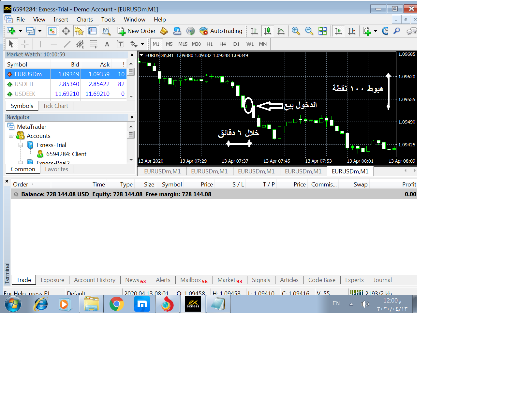Viewport: 532px width, 399px height.
Task: Zoom out the chart
Action: 309,31
